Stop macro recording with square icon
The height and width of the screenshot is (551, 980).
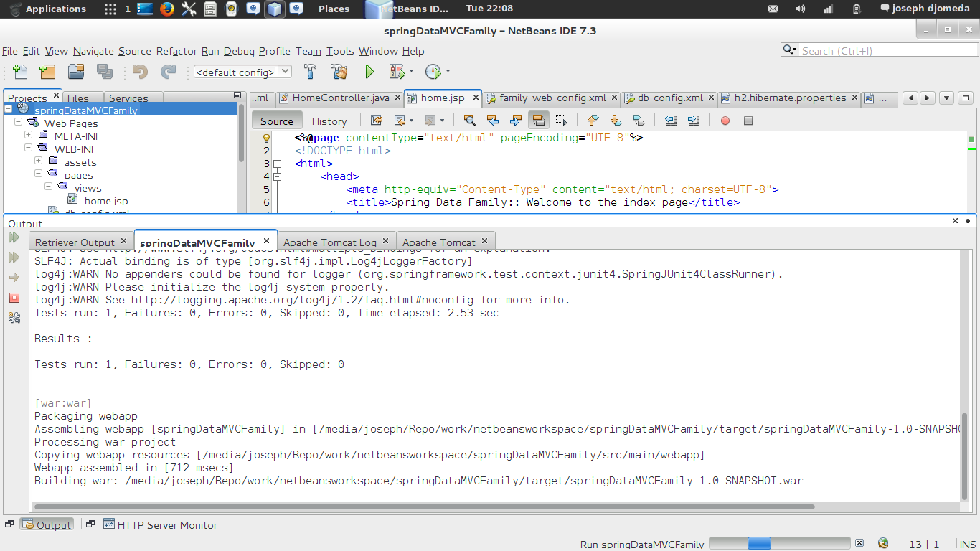(x=748, y=121)
